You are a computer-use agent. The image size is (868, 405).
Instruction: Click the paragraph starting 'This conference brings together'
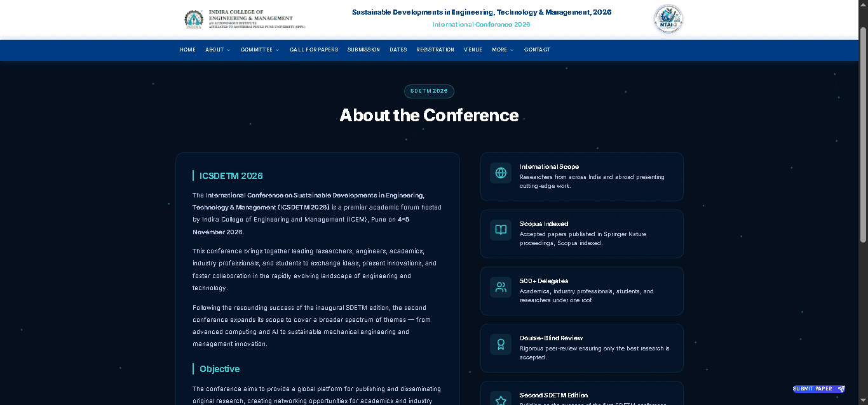point(315,270)
